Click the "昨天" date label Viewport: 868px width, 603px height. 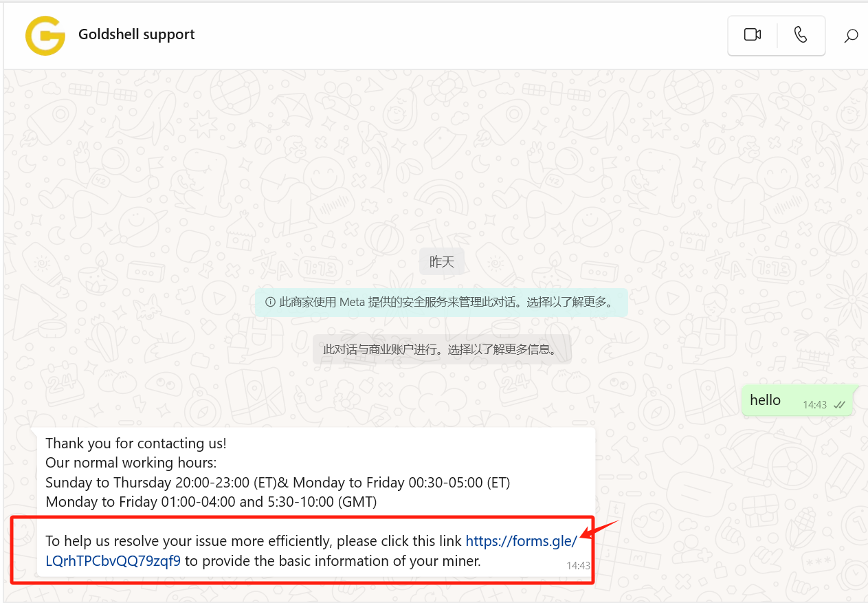[x=441, y=262]
